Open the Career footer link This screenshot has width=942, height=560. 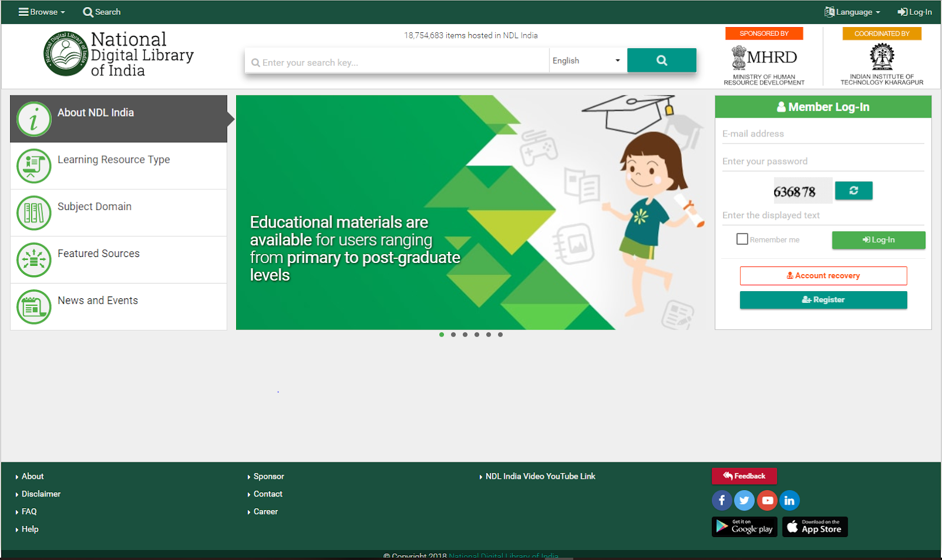coord(266,512)
